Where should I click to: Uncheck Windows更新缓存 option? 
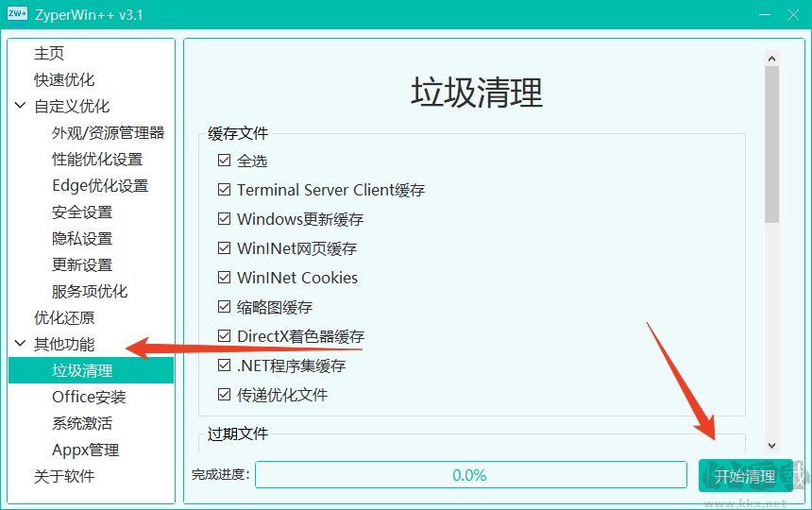224,219
